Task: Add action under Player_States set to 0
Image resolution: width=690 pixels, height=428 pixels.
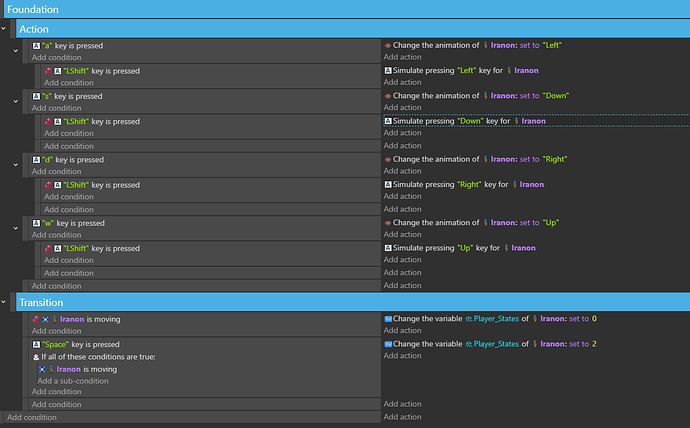Action: (402, 331)
